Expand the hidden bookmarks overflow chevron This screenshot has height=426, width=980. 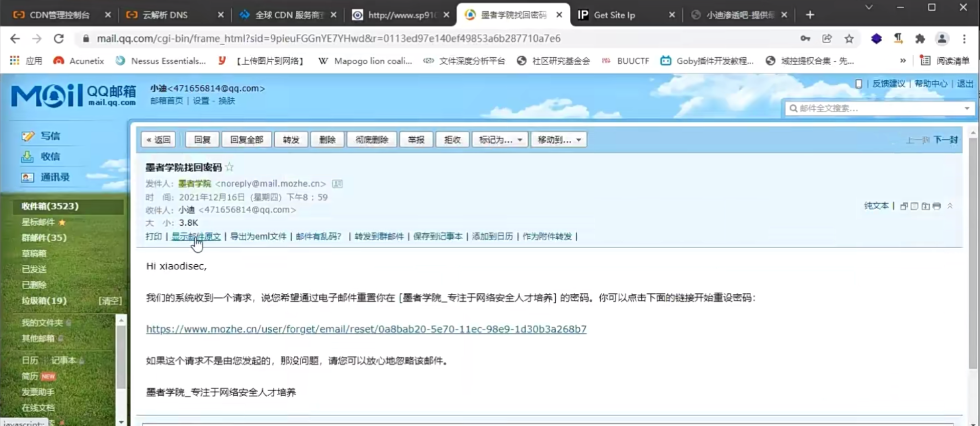903,60
